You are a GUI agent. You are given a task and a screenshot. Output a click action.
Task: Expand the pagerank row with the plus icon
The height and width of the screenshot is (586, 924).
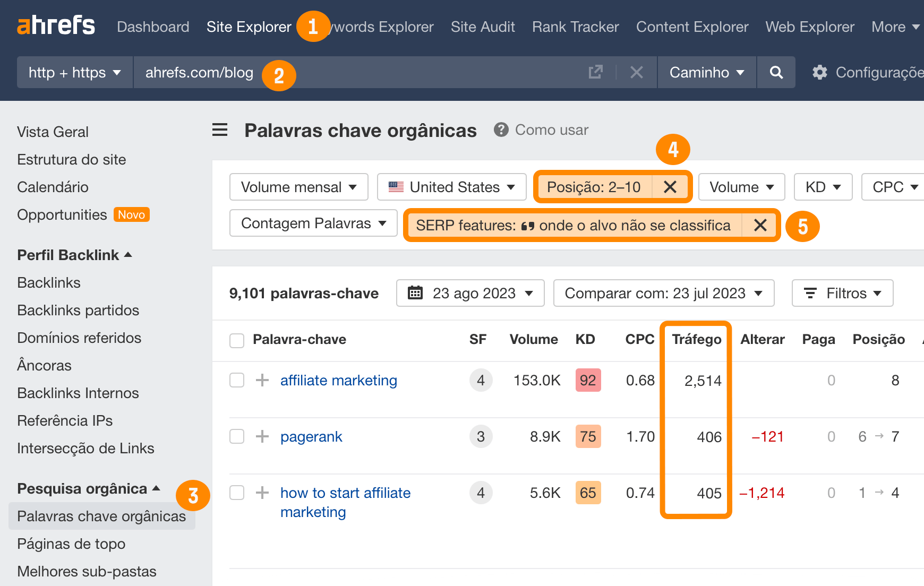tap(261, 436)
